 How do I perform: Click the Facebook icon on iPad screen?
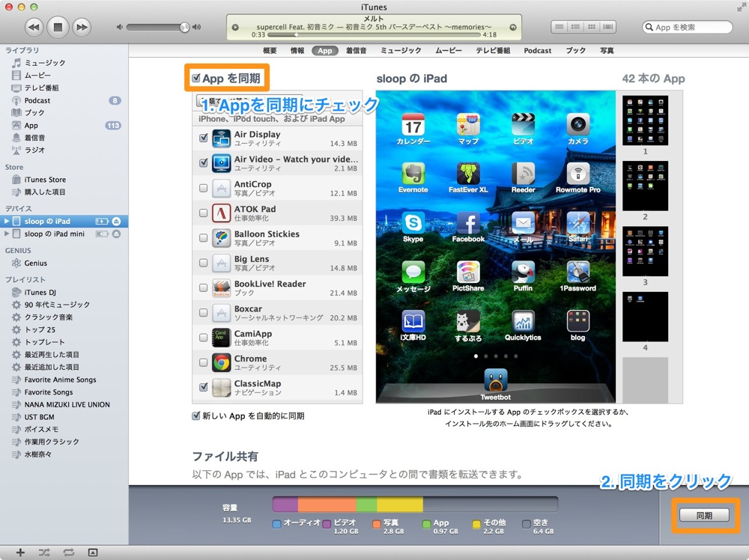point(468,223)
